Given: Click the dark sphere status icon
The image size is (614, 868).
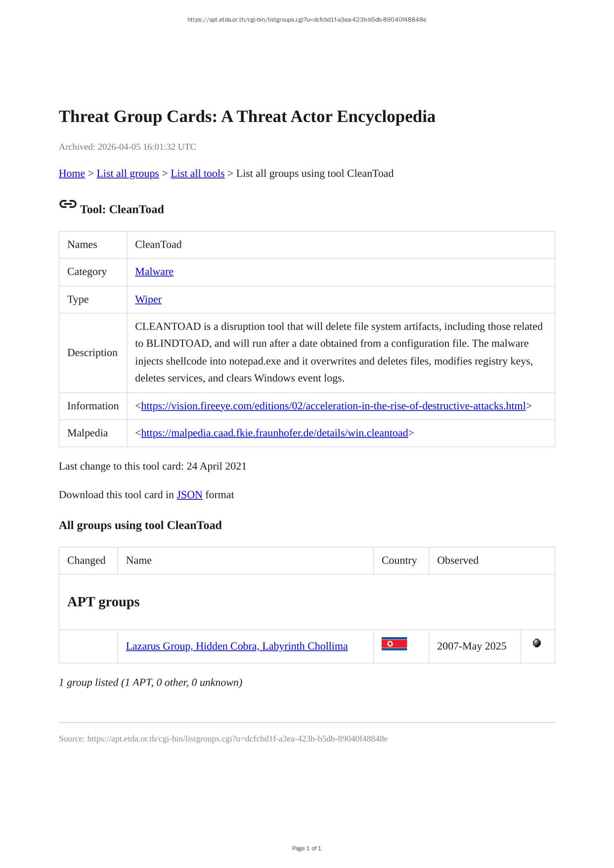Looking at the screenshot, I should pyautogui.click(x=537, y=643).
